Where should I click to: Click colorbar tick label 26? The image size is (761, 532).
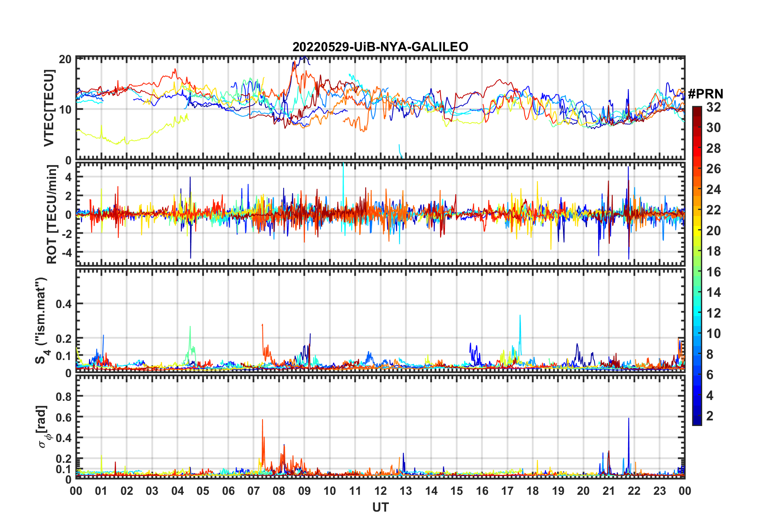tap(713, 169)
